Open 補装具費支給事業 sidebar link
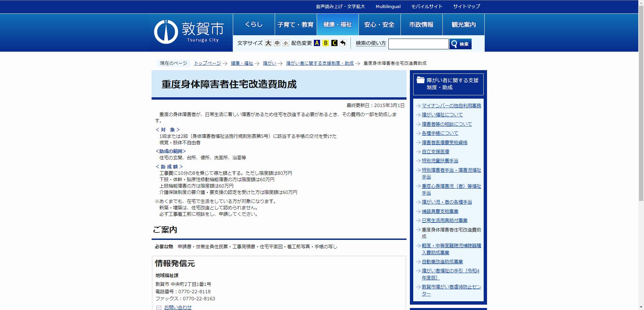The image size is (644, 310). (x=440, y=211)
